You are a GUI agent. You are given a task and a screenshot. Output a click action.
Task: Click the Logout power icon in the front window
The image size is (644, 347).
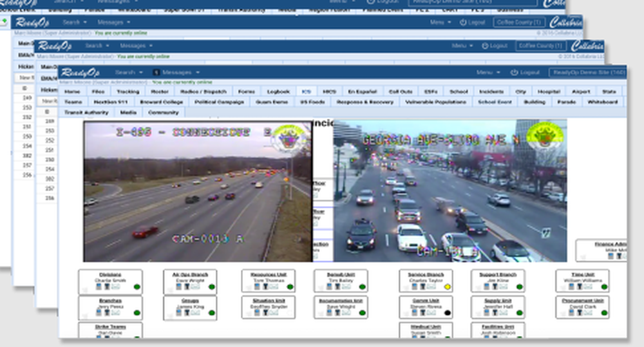(514, 72)
